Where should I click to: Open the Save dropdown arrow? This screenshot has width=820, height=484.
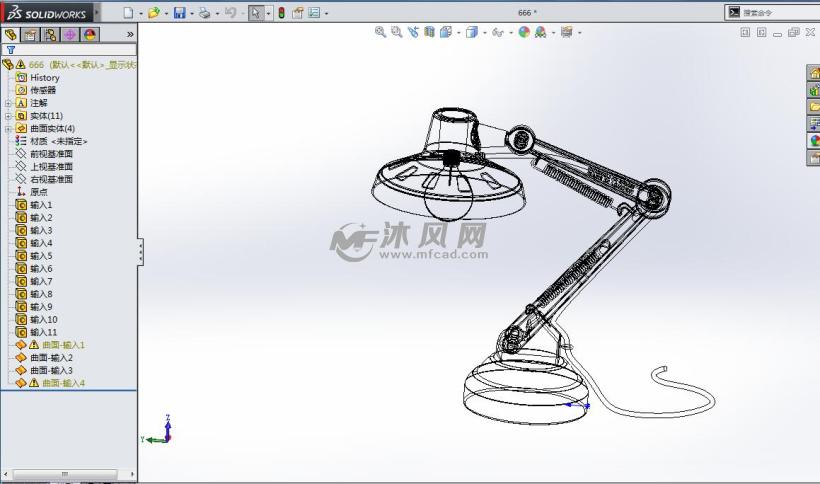(x=192, y=13)
